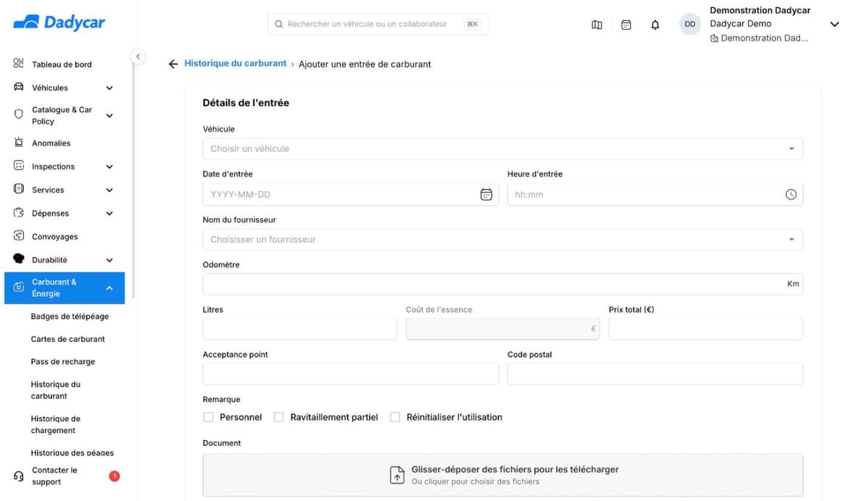Open Cartes de carburant menu item

point(68,339)
